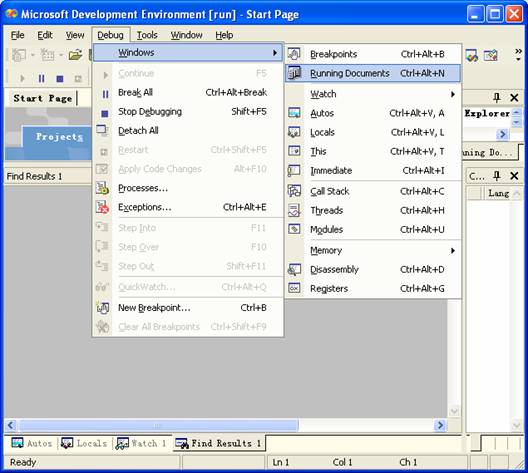
Task: Open the View menu
Action: (75, 35)
